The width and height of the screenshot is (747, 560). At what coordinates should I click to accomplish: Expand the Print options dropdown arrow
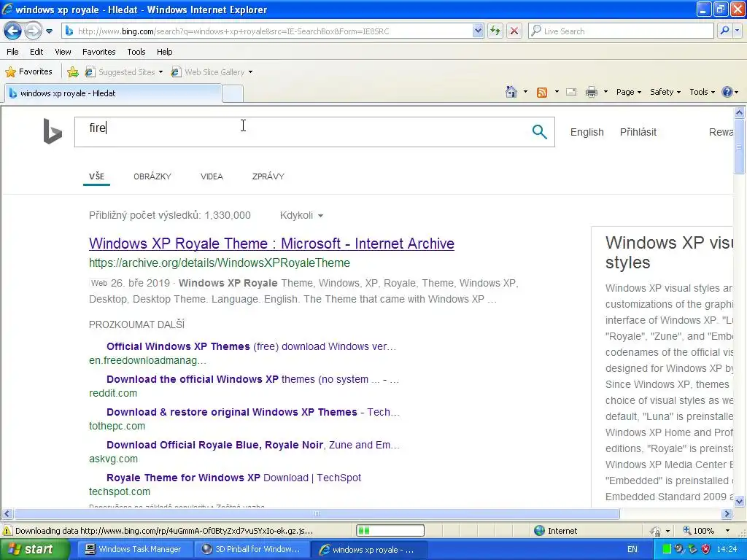pyautogui.click(x=605, y=92)
